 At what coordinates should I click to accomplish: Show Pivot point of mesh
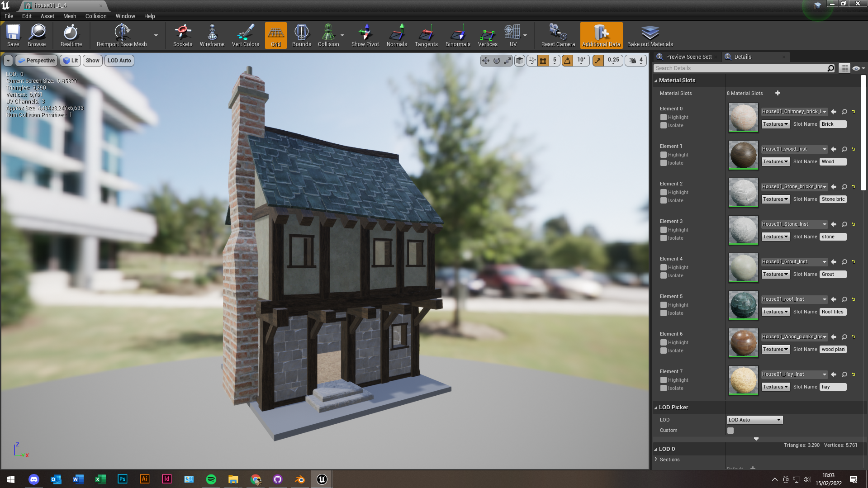pos(365,35)
